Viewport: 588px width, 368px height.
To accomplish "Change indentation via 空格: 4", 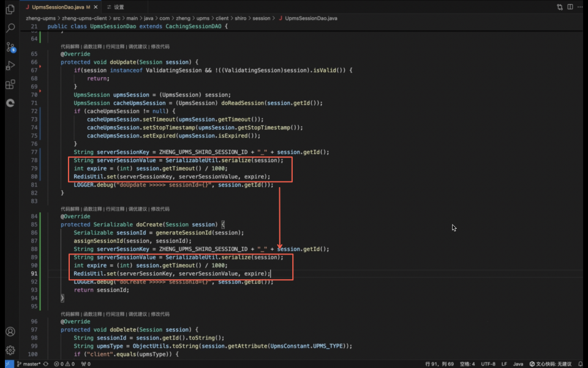I will click(467, 364).
